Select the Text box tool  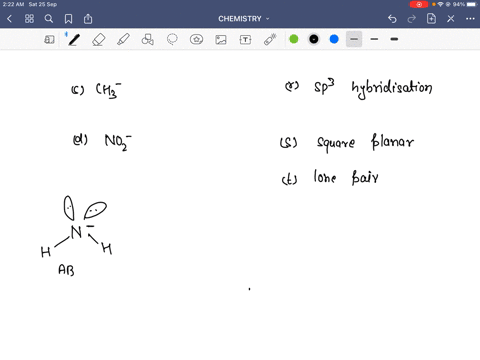click(x=245, y=40)
